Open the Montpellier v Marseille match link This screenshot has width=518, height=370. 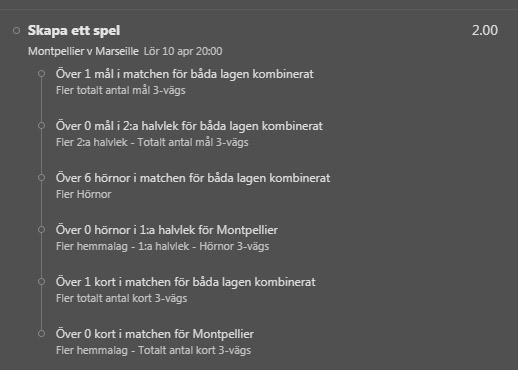pyautogui.click(x=83, y=51)
